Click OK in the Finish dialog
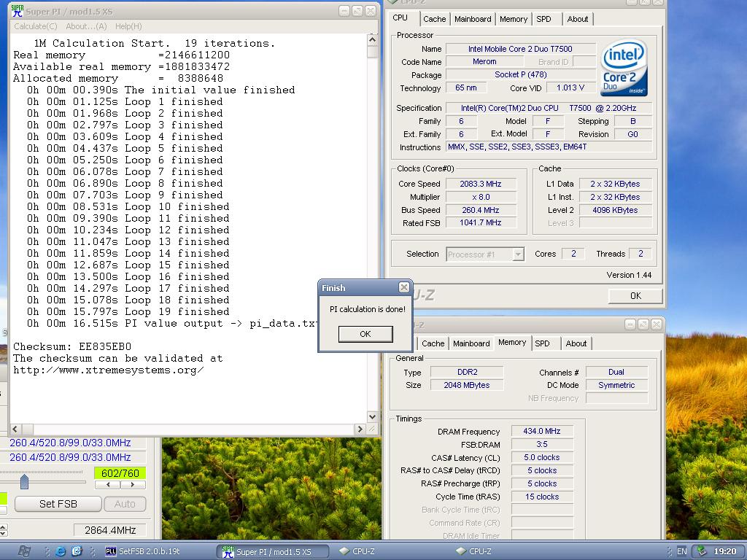The height and width of the screenshot is (560, 747). click(365, 334)
